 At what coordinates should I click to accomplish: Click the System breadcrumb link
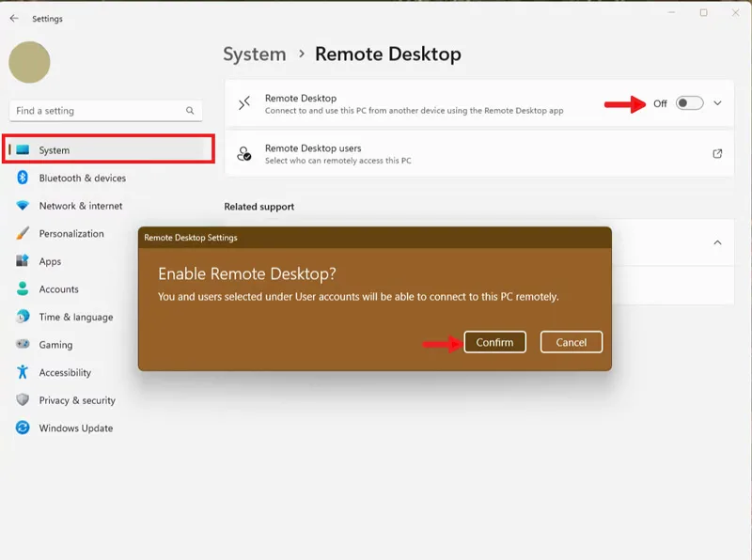coord(255,54)
